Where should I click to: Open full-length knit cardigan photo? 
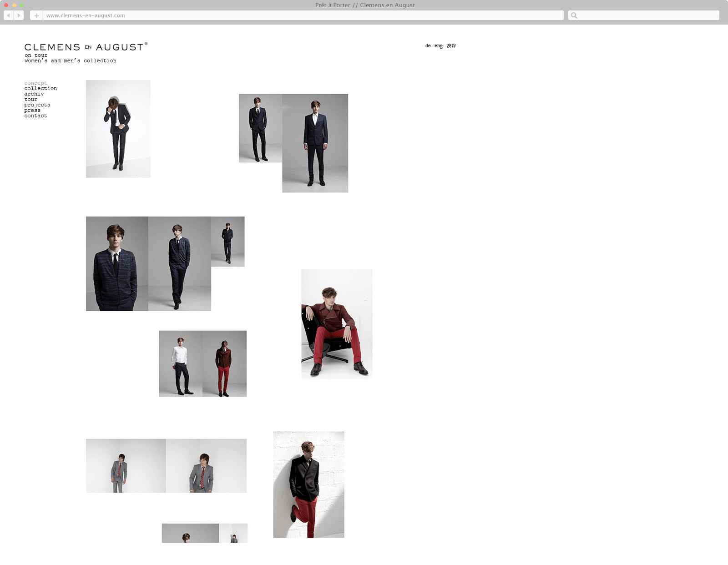tap(180, 264)
